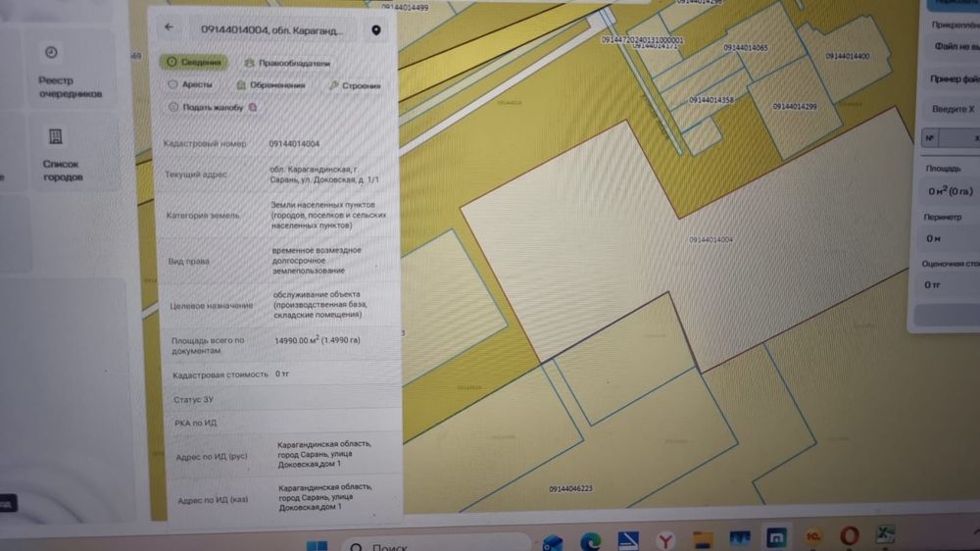Click the Площадь value 0 м² (0 га)
Screen dimensions: 980x551
950,191
